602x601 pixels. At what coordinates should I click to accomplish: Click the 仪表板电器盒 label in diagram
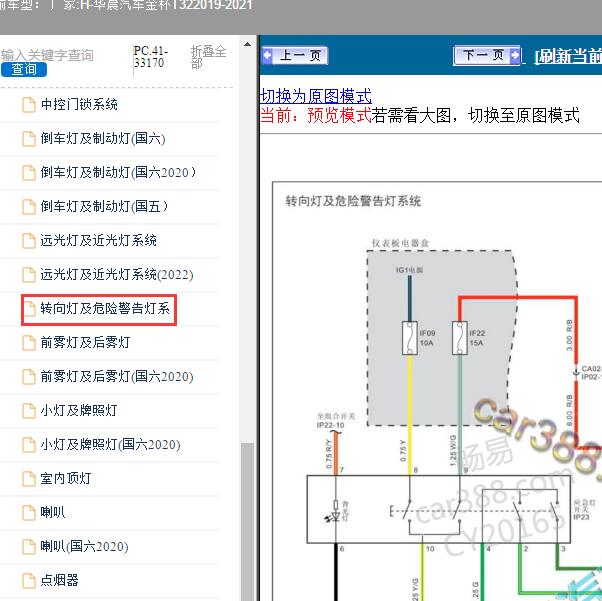(400, 243)
